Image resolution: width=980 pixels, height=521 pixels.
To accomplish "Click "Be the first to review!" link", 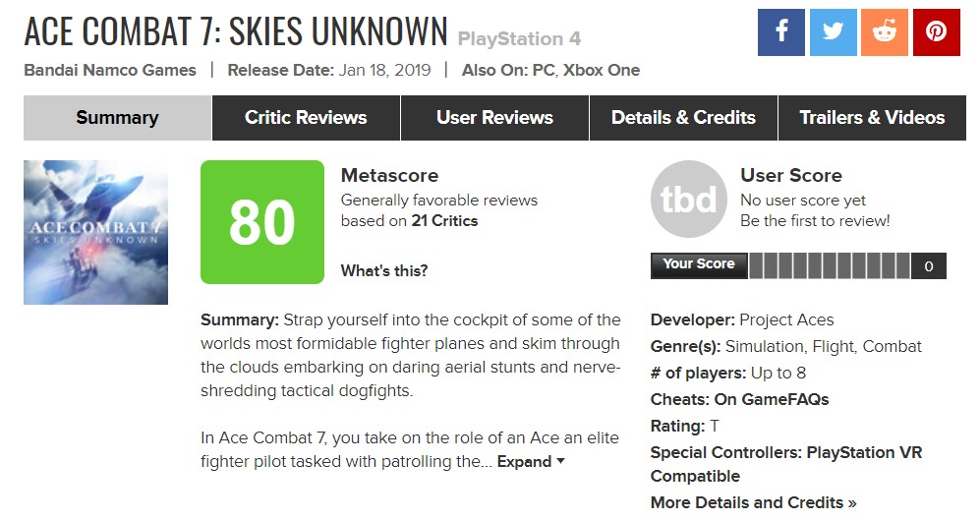I will pos(815,221).
